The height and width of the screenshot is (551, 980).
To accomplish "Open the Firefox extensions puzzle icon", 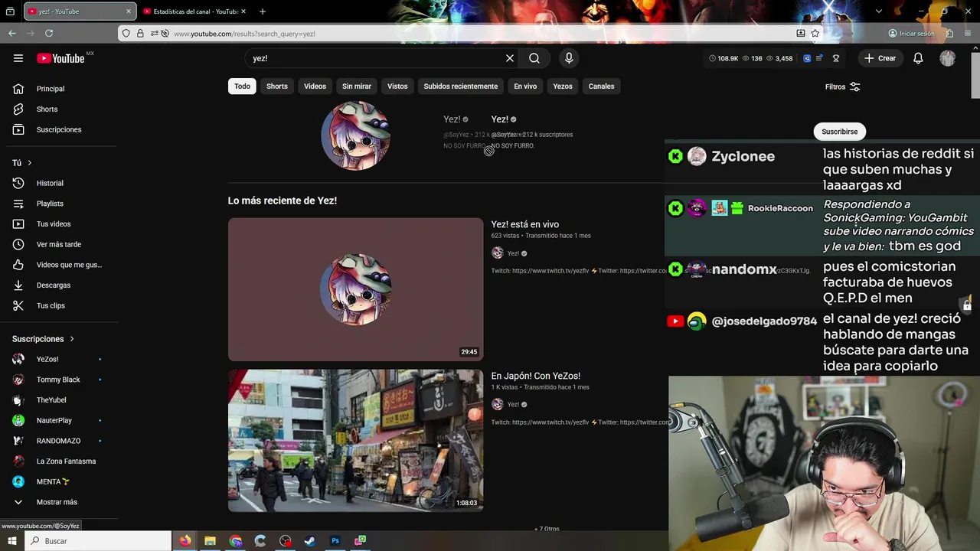I will click(949, 33).
